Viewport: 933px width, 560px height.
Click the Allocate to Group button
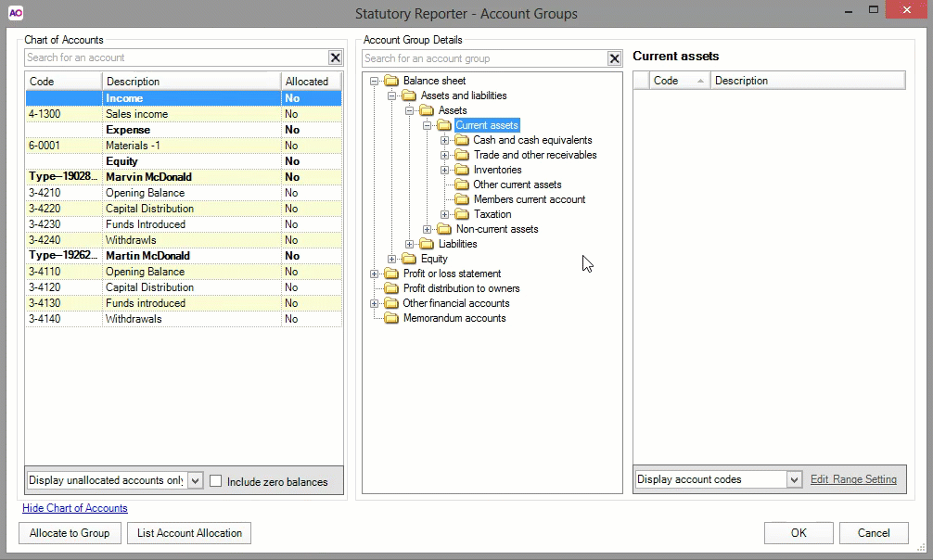click(x=70, y=533)
